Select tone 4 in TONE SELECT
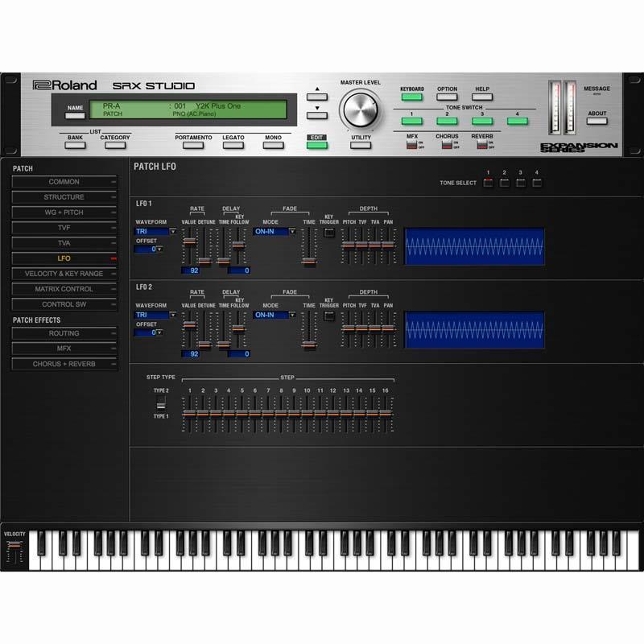644x644 pixels. (536, 183)
